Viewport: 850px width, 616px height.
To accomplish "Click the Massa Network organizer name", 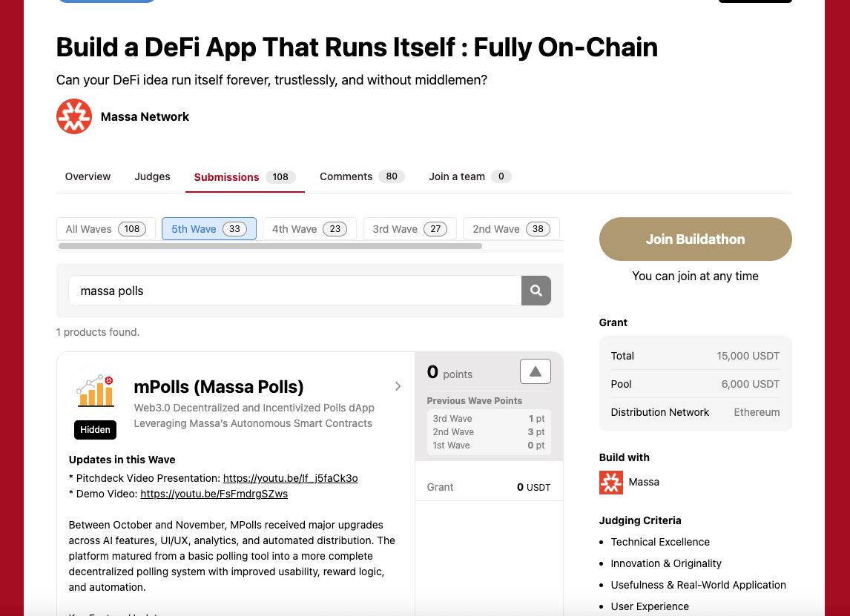I will [145, 117].
